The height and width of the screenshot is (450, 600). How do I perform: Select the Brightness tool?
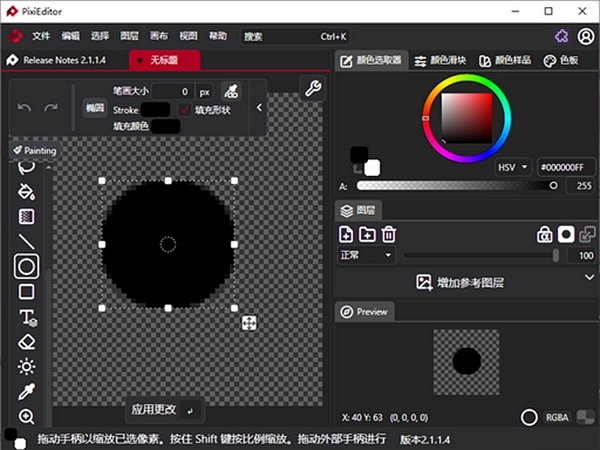pos(26,367)
